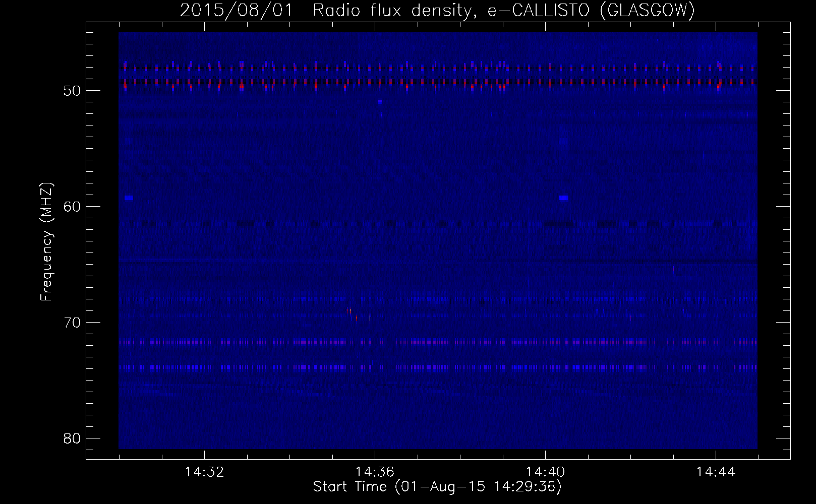Select the 14:44 time tick label

pos(716,472)
